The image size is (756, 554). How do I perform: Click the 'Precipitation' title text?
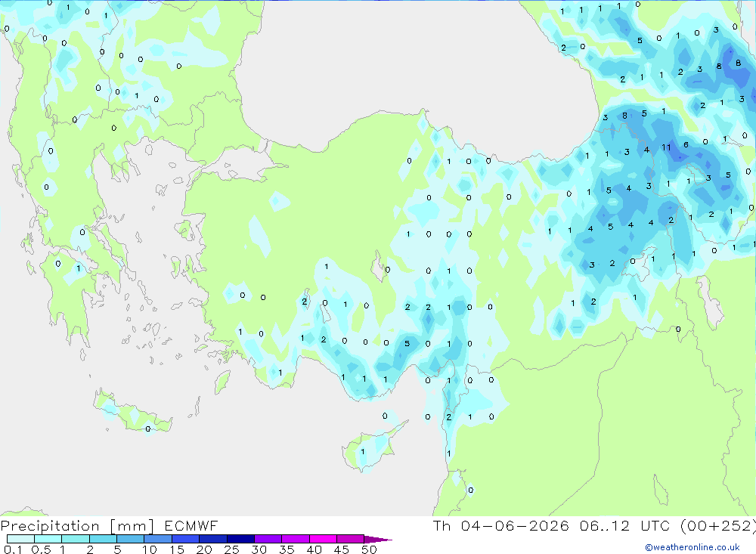50,526
